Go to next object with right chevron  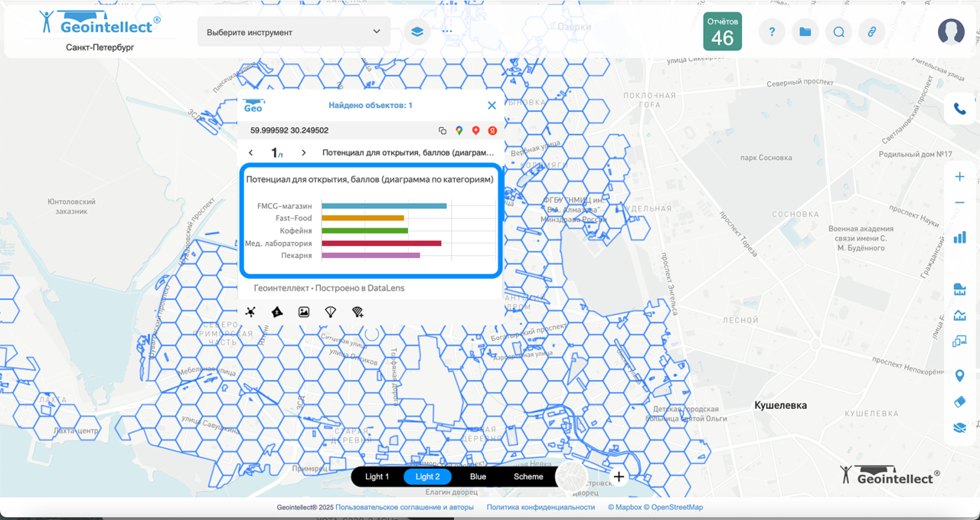coord(303,153)
